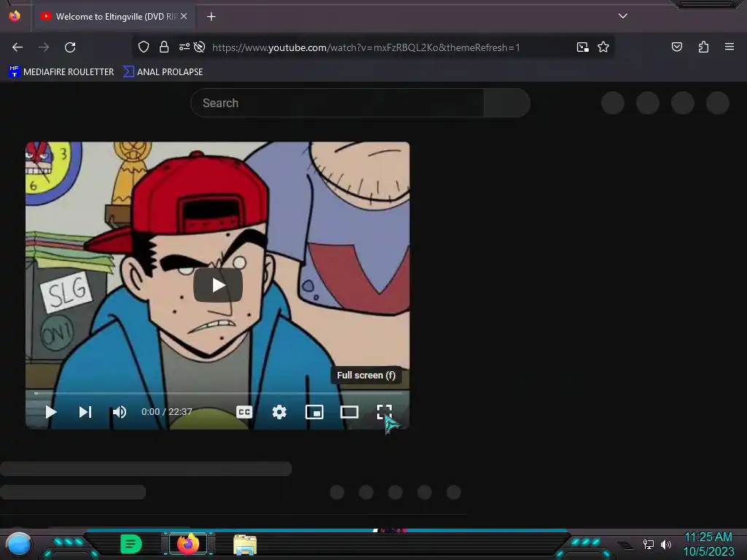Open the extensions menu
This screenshot has height=560, width=747.
click(x=703, y=47)
